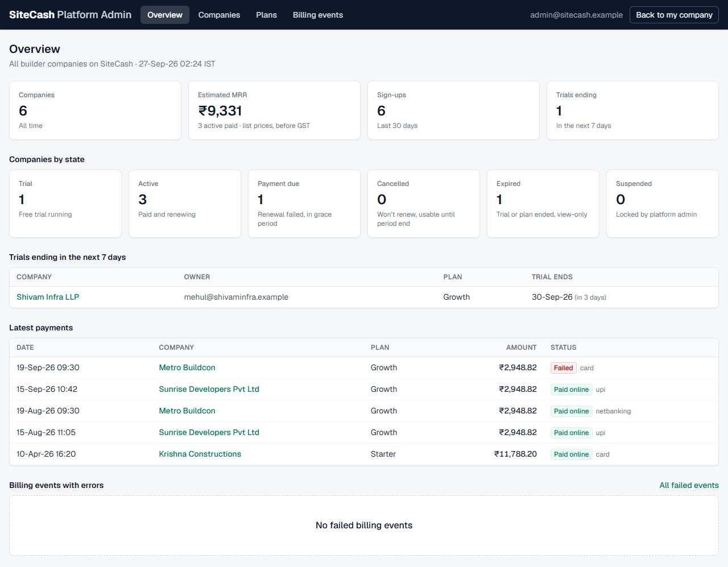Click the Growth plan cell for Shivam Infra
728x567 pixels.
click(457, 297)
